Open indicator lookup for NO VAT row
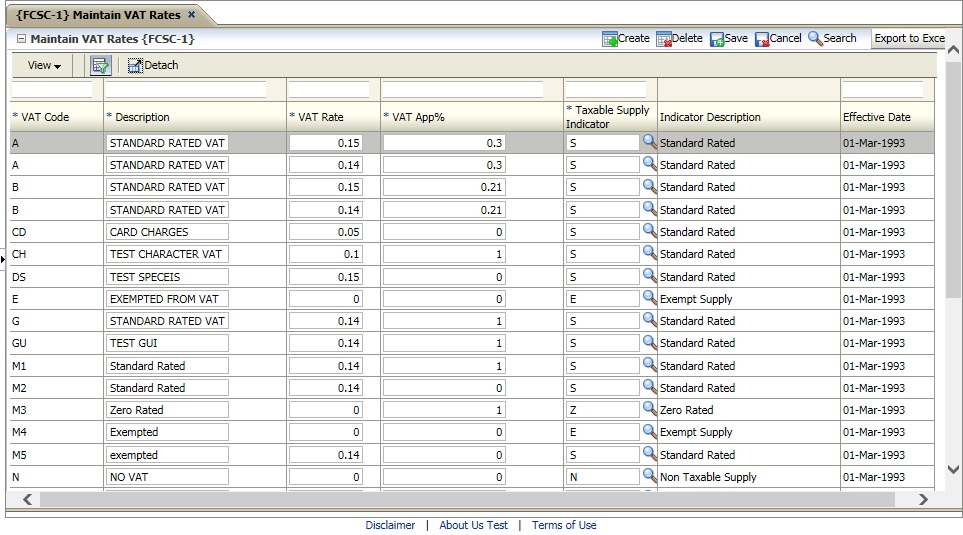This screenshot has width=963, height=535. [649, 476]
